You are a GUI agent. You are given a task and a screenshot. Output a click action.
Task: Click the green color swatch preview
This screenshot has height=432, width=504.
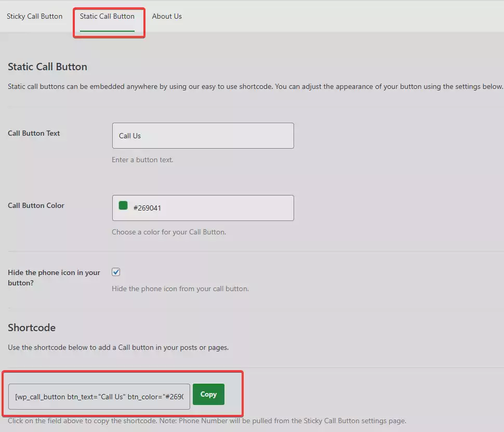tap(123, 205)
